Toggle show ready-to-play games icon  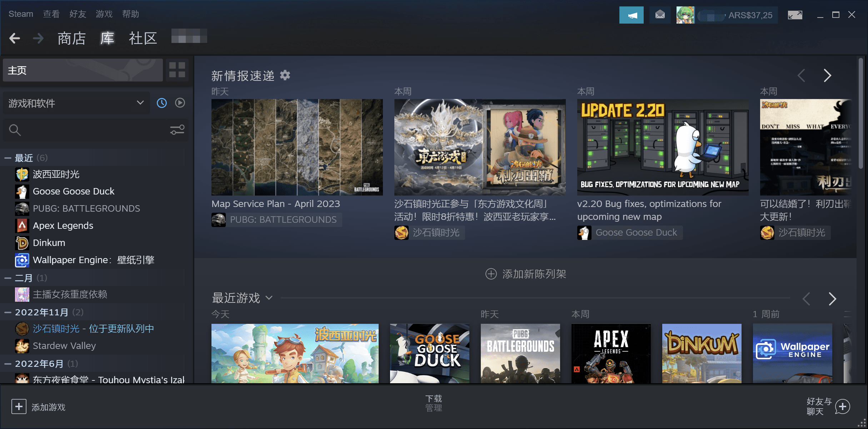[180, 103]
